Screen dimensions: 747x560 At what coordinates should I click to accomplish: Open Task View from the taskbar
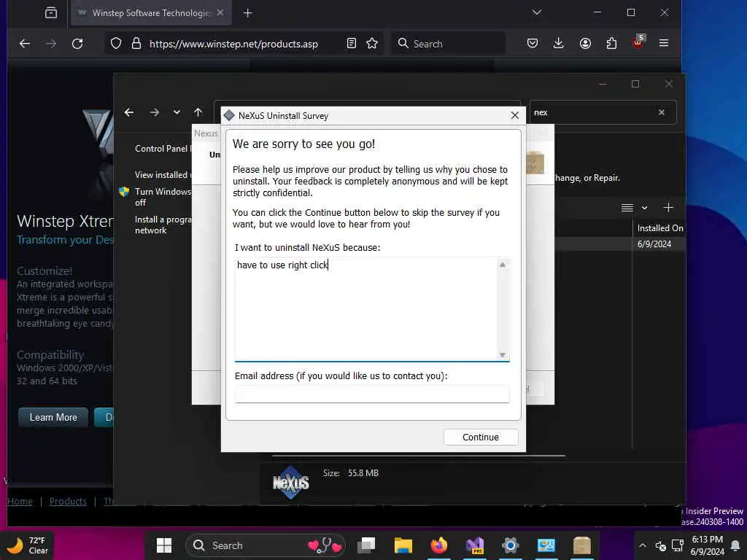(x=367, y=545)
